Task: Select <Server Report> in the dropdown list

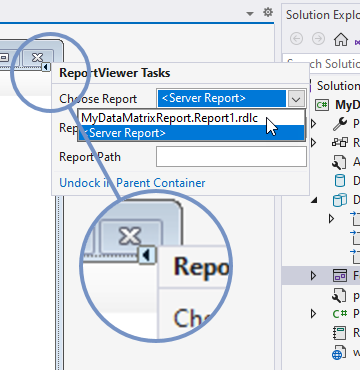Action: tap(191, 133)
